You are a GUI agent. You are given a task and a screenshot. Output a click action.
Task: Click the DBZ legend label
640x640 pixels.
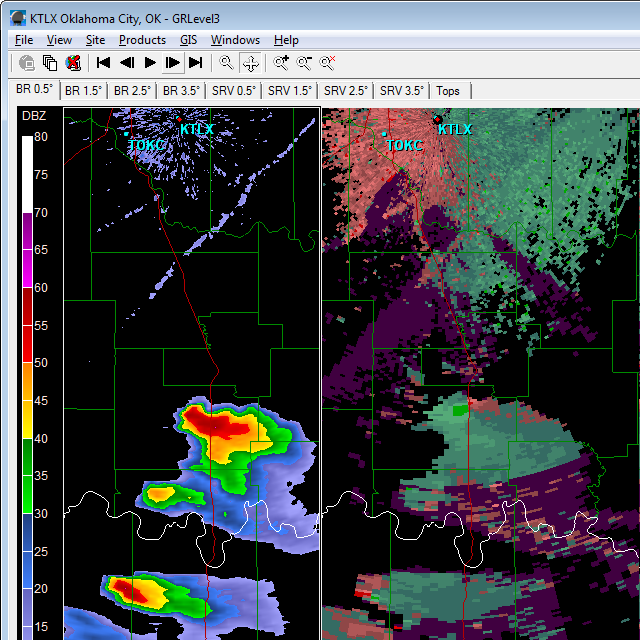click(x=34, y=116)
